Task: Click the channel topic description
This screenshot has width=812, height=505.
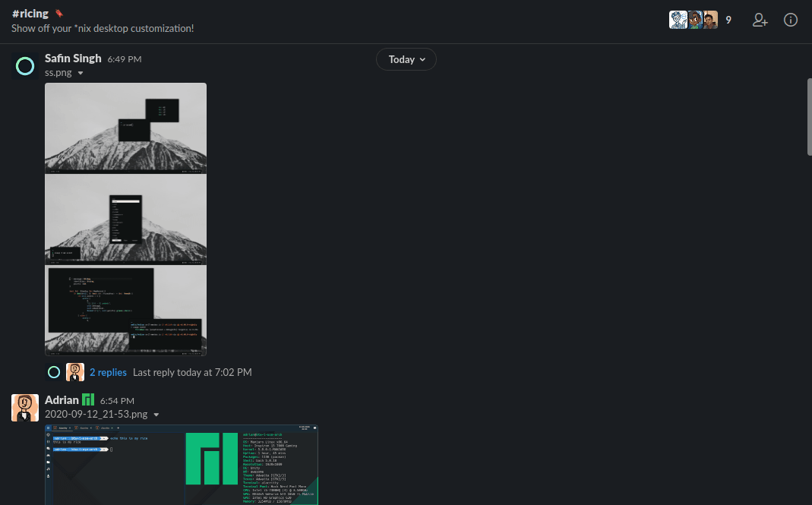Action: pyautogui.click(x=103, y=29)
